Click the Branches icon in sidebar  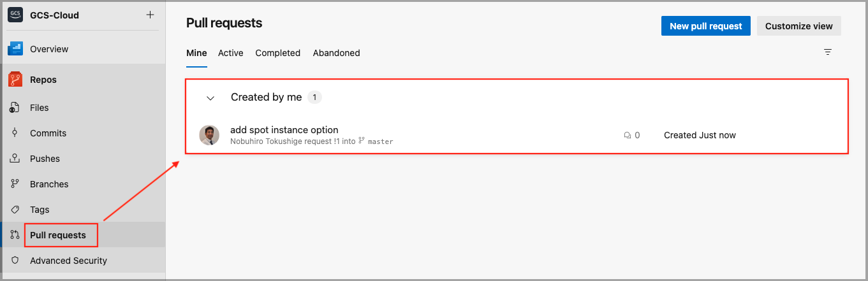pos(15,184)
